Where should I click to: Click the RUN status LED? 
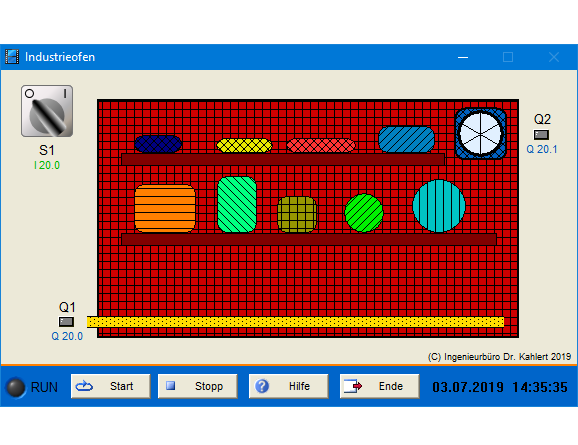(16, 387)
